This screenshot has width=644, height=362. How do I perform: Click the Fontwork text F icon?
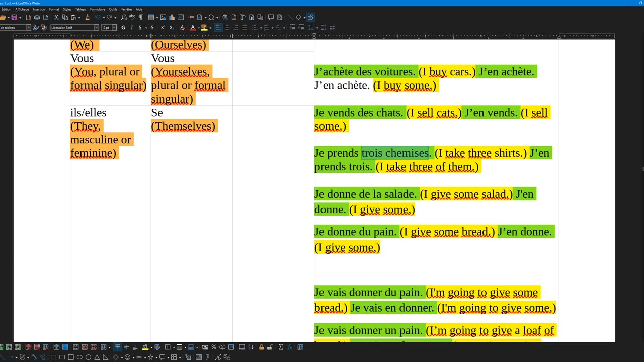[x=208, y=357]
